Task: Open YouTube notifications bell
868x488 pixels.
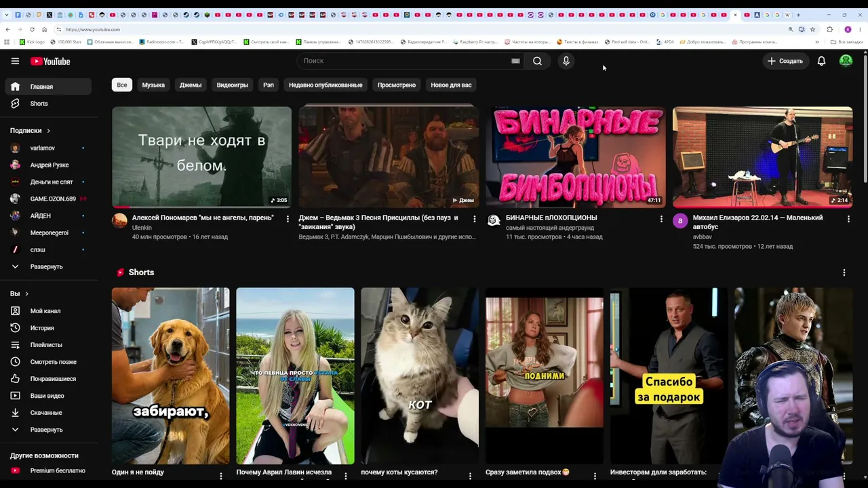Action: click(x=821, y=61)
